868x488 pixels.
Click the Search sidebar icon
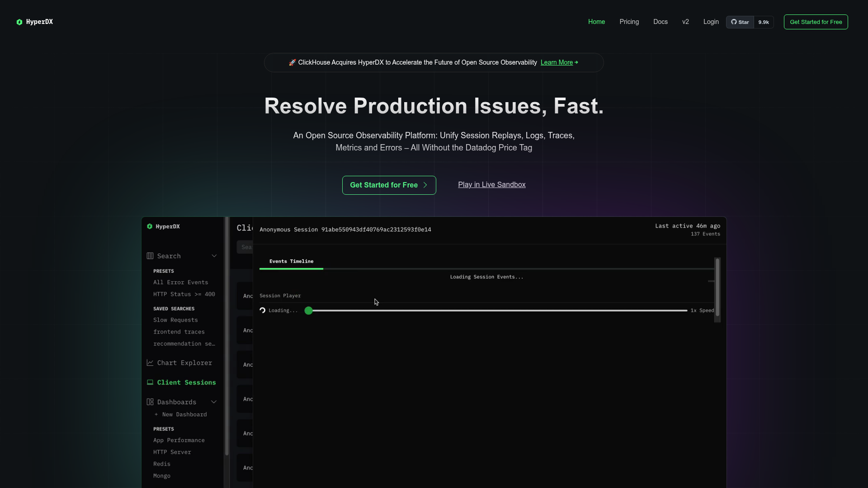150,256
